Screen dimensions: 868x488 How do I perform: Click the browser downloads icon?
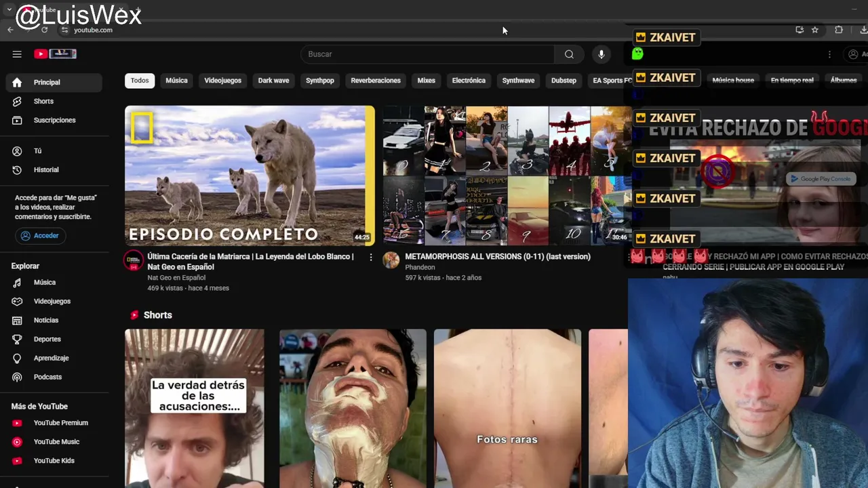pos(863,30)
